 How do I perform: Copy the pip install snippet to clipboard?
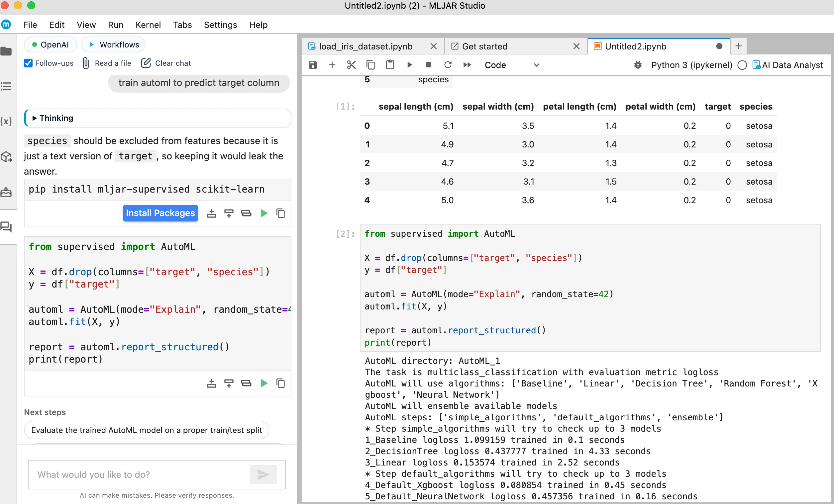pos(280,213)
